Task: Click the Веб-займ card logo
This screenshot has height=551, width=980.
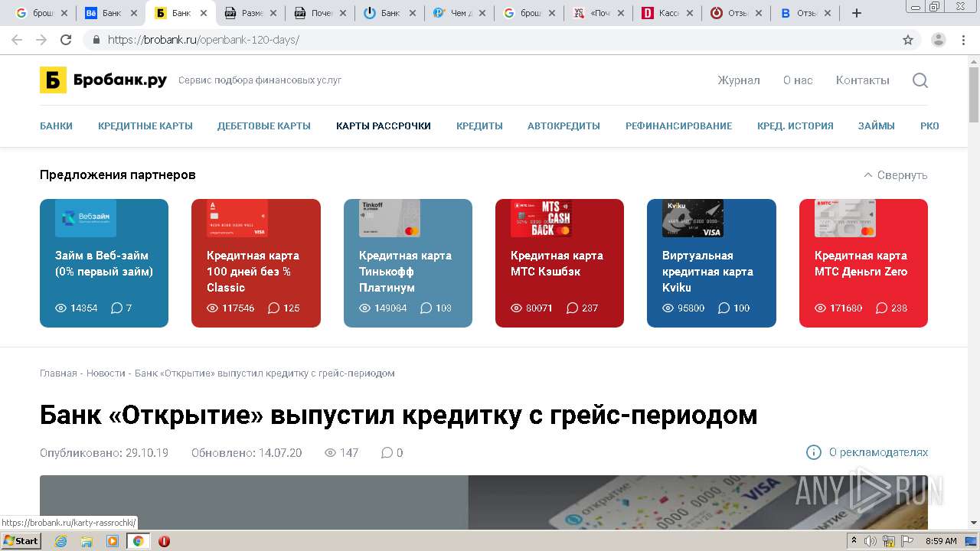Action: coord(86,218)
